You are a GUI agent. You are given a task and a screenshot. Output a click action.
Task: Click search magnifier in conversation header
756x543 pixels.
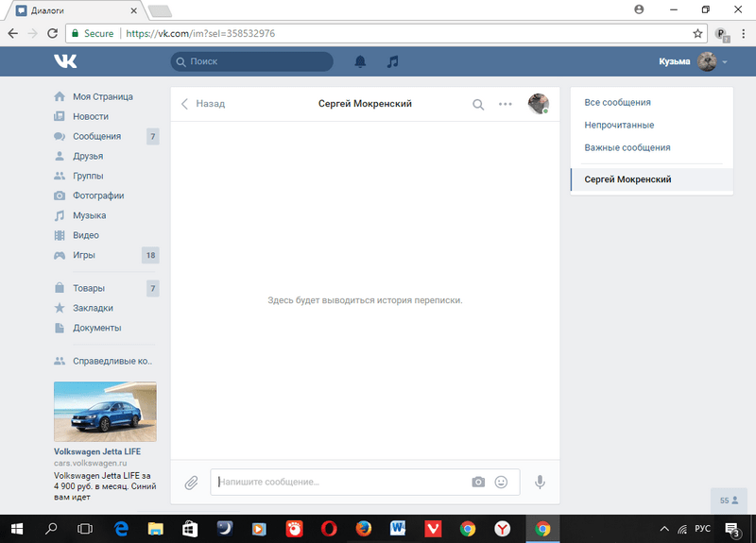(x=478, y=104)
